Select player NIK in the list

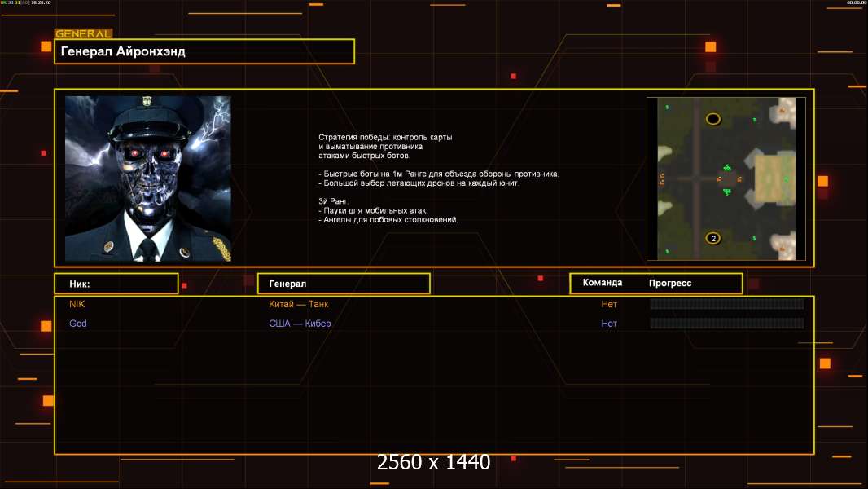pos(77,304)
